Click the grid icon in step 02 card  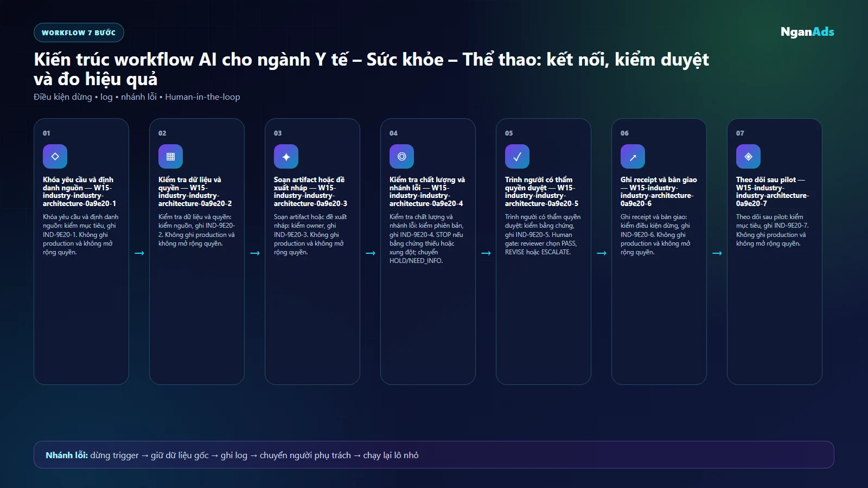[x=170, y=157]
